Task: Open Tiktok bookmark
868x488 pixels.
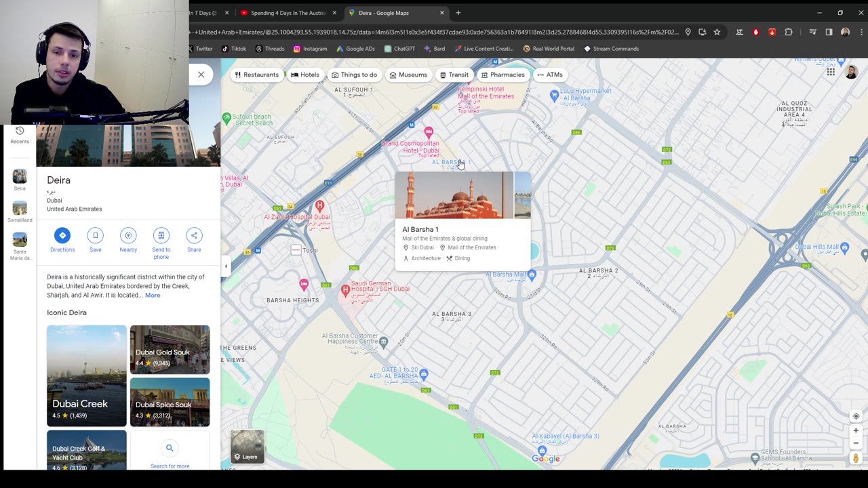Action: pyautogui.click(x=234, y=49)
